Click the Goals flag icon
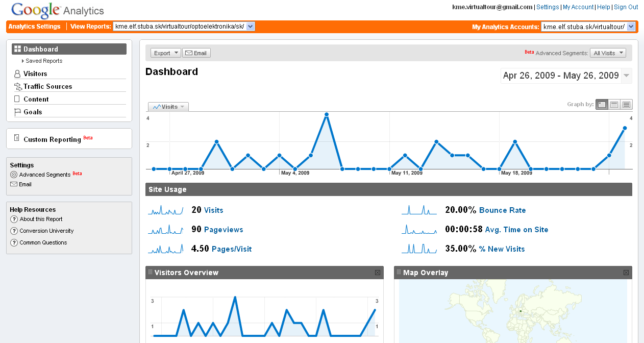 tap(18, 112)
